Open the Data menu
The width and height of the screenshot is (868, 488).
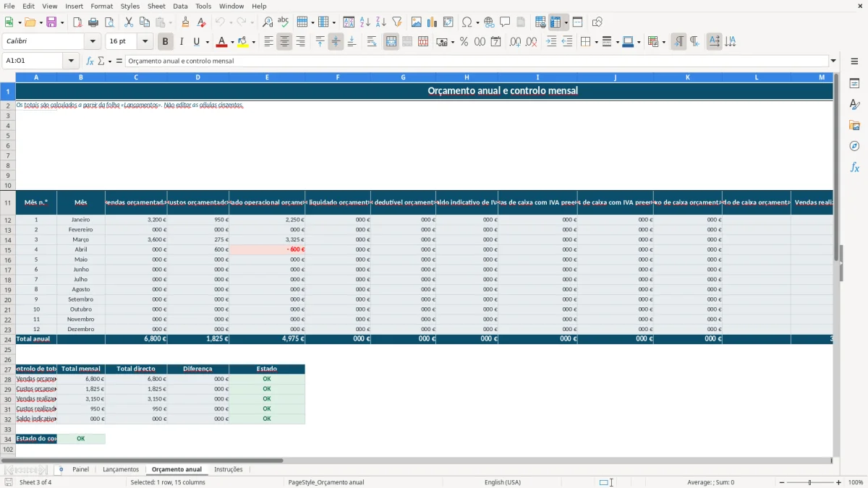click(180, 6)
